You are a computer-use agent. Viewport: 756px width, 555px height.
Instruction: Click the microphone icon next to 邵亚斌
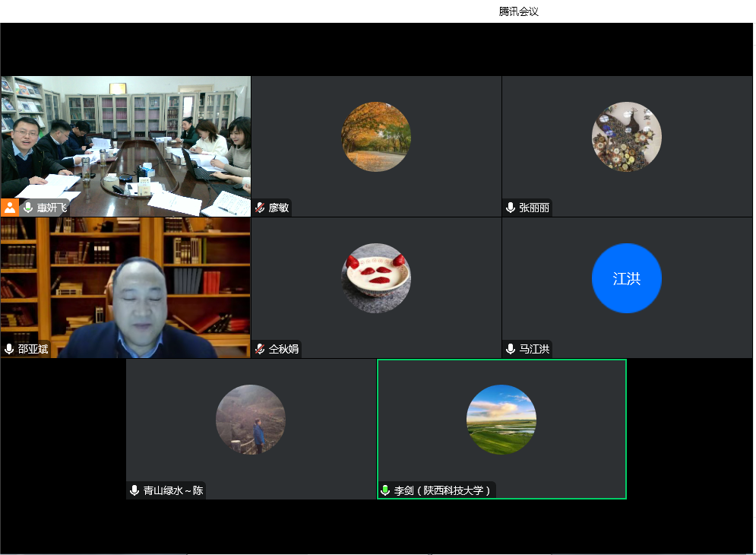pyautogui.click(x=9, y=349)
